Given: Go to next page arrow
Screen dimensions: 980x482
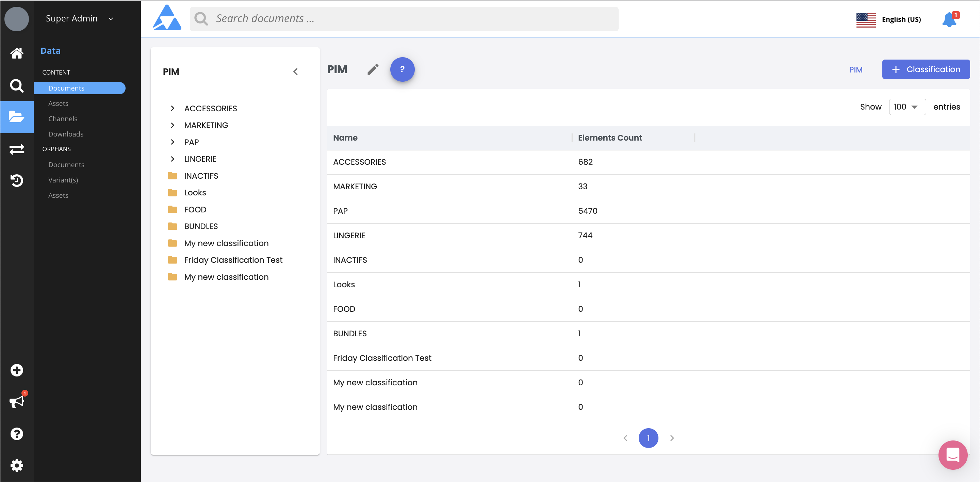Looking at the screenshot, I should click(x=672, y=438).
